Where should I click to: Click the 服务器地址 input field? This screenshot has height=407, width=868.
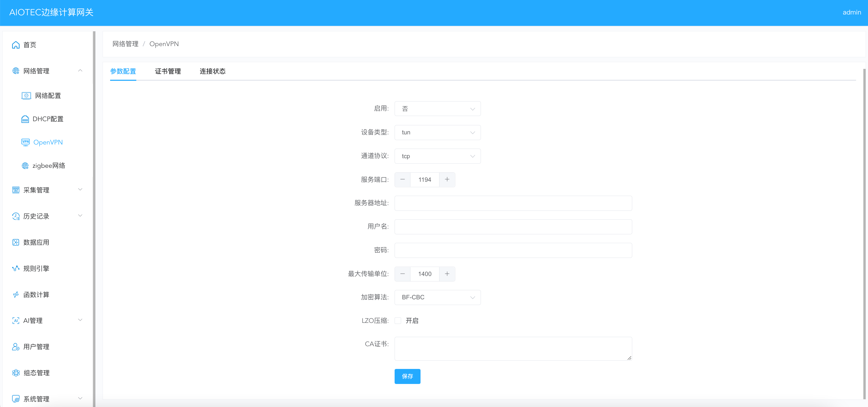pos(513,203)
